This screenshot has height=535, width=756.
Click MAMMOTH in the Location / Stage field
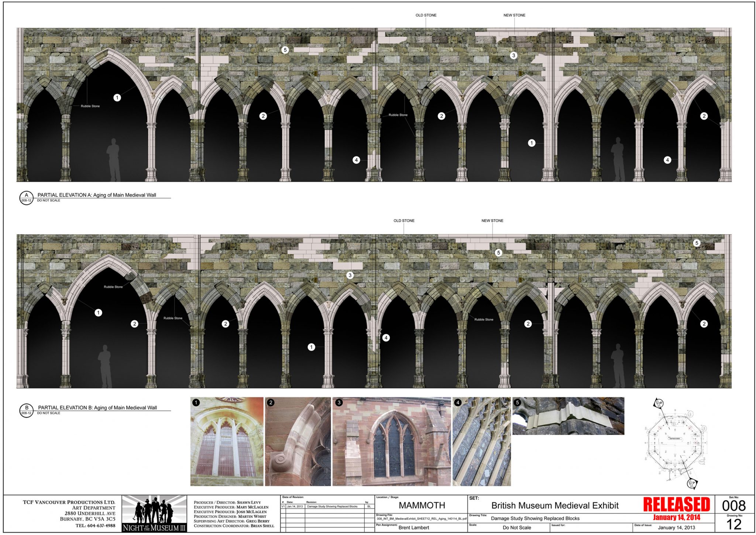pyautogui.click(x=422, y=505)
